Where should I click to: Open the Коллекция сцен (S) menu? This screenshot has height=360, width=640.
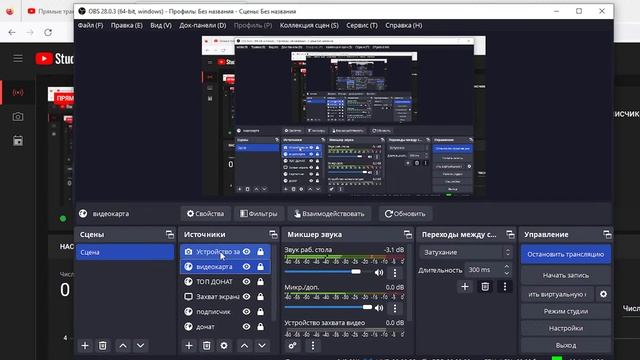pyautogui.click(x=309, y=25)
